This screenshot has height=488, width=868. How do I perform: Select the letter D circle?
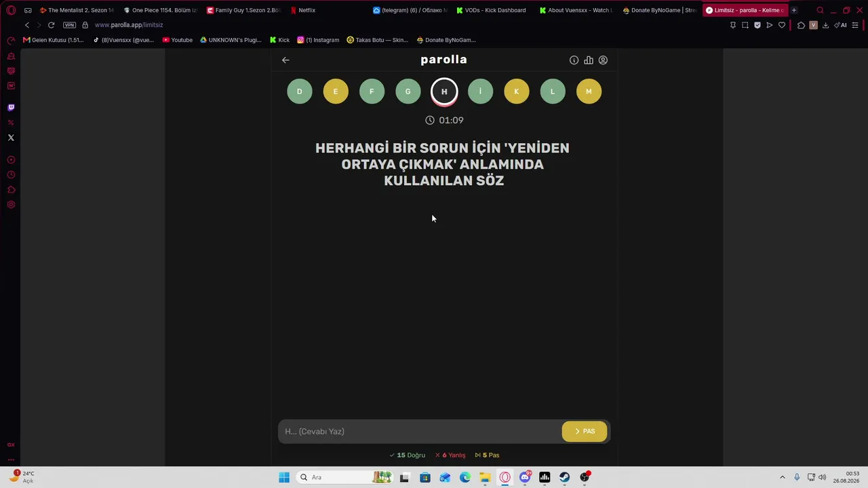pos(300,91)
